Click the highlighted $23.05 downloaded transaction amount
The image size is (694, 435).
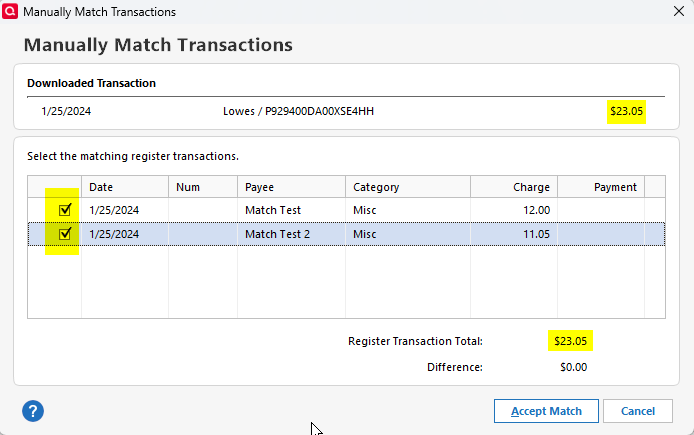coord(626,111)
